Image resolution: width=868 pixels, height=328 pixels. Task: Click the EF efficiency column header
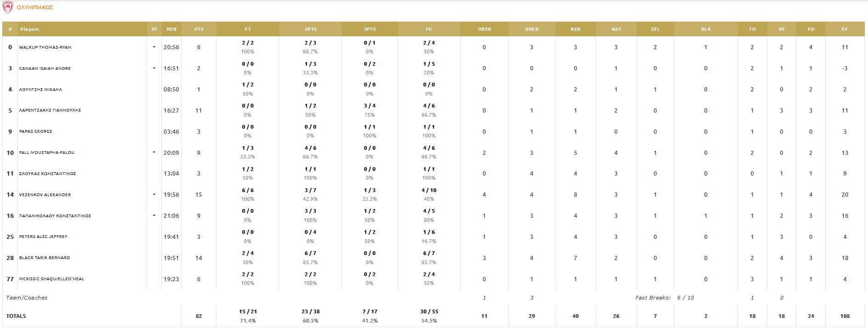(x=845, y=29)
